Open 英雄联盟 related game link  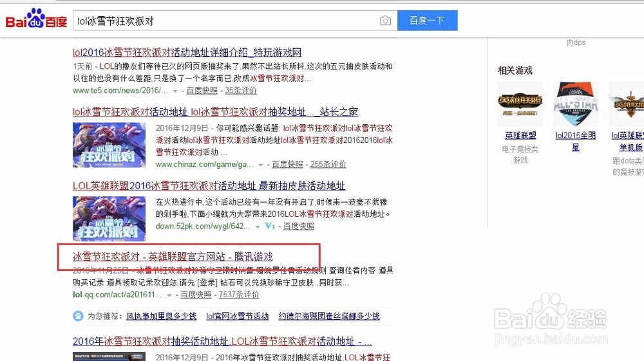520,135
